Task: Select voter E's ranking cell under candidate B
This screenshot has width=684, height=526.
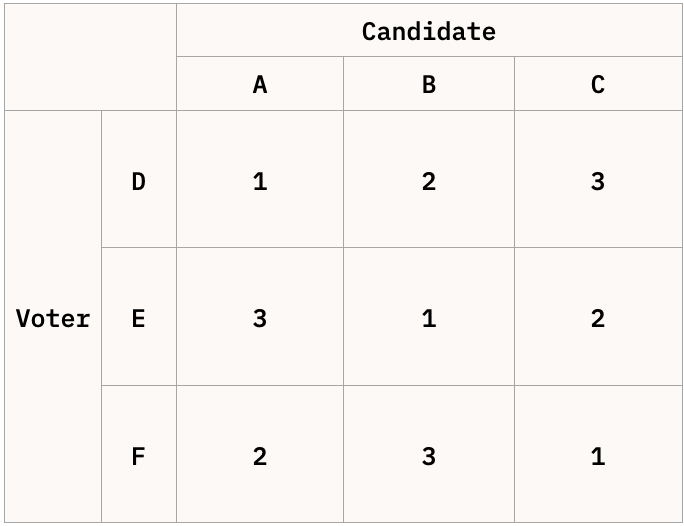Action: coord(429,318)
